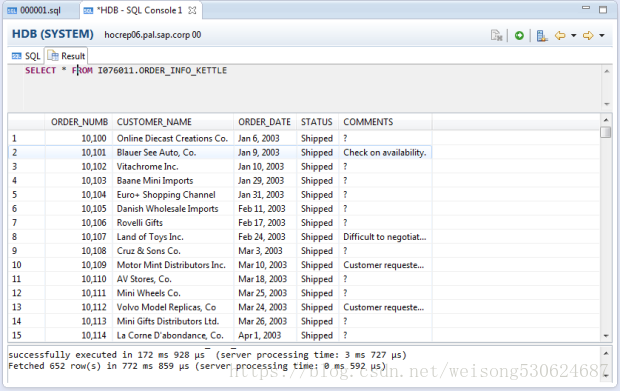620x391 pixels.
Task: Click the comment 'Check on availability.'
Action: tap(385, 153)
